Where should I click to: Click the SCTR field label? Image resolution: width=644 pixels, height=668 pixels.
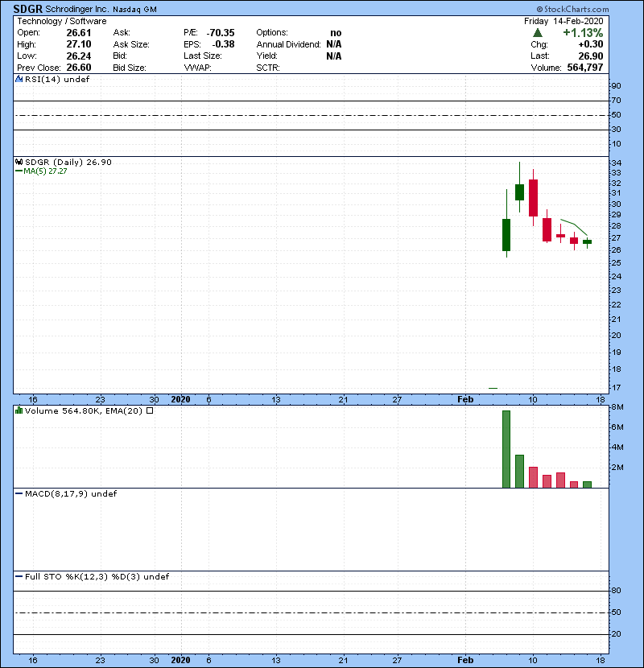(x=267, y=68)
